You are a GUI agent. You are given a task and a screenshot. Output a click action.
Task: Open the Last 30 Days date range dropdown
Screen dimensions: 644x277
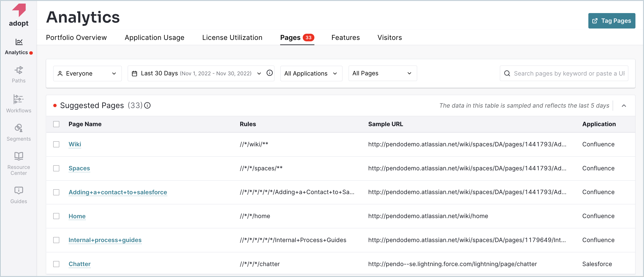[x=201, y=73]
